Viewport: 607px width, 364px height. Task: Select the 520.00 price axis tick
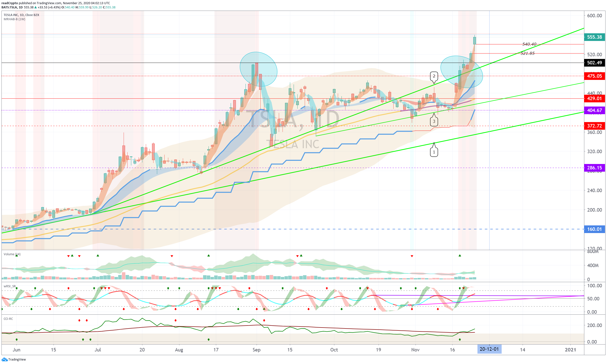(595, 55)
